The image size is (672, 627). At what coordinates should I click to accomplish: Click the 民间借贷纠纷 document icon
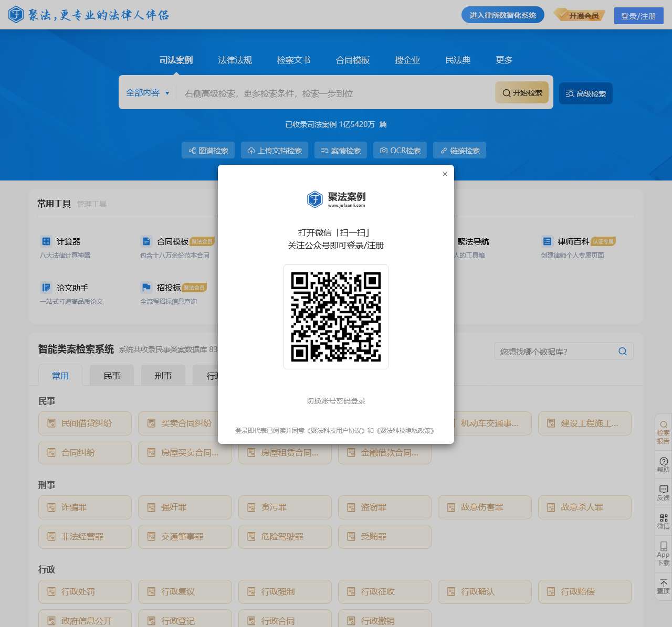point(51,423)
